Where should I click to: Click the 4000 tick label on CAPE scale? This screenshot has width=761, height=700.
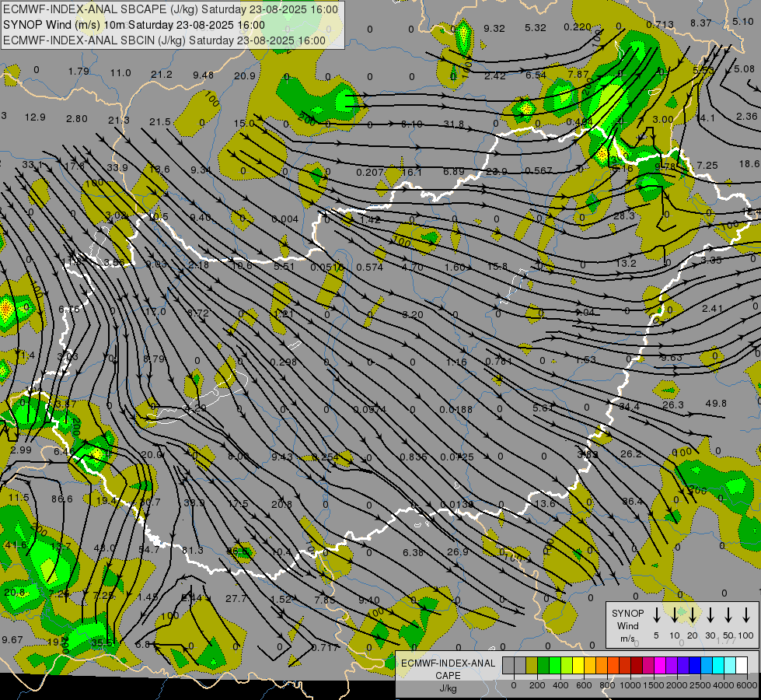click(724, 685)
